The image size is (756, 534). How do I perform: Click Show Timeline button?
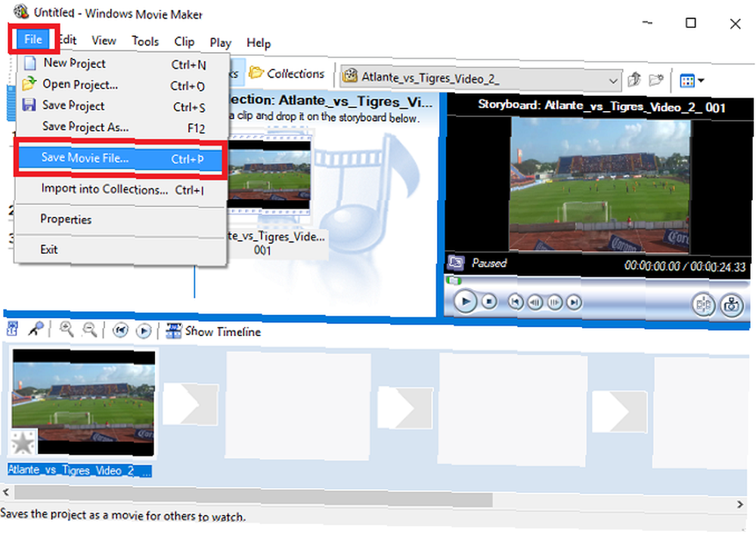[213, 332]
